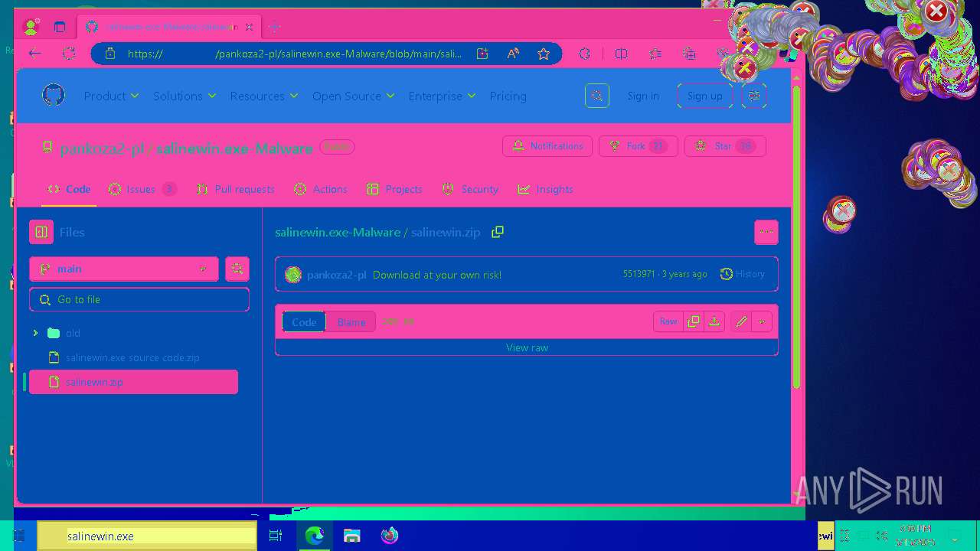Click the GitHub logo home icon
Screen dimensions: 980x551
[x=54, y=96]
